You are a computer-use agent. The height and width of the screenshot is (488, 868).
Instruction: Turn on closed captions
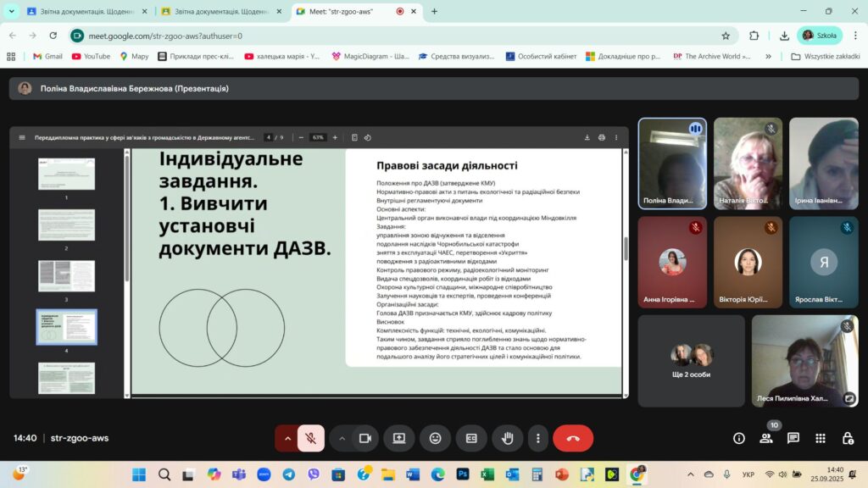tap(471, 438)
